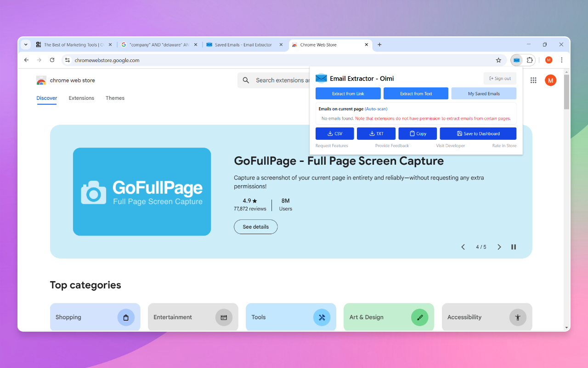
Task: Focus the Search extensions field
Action: click(283, 80)
